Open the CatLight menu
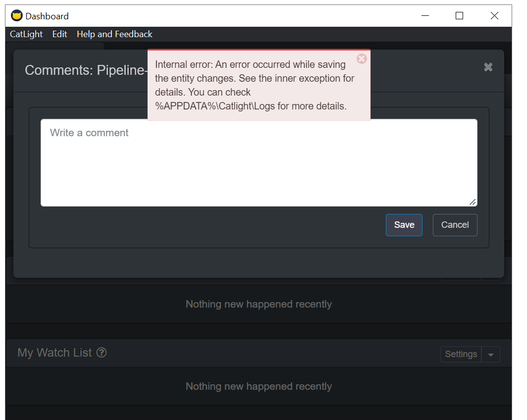 [x=26, y=34]
